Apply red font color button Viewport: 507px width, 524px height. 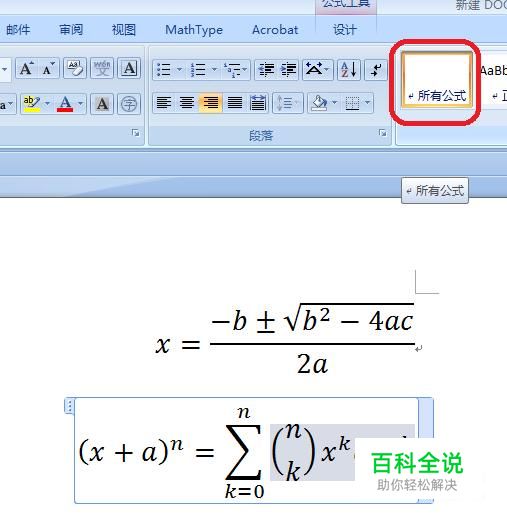[65, 104]
